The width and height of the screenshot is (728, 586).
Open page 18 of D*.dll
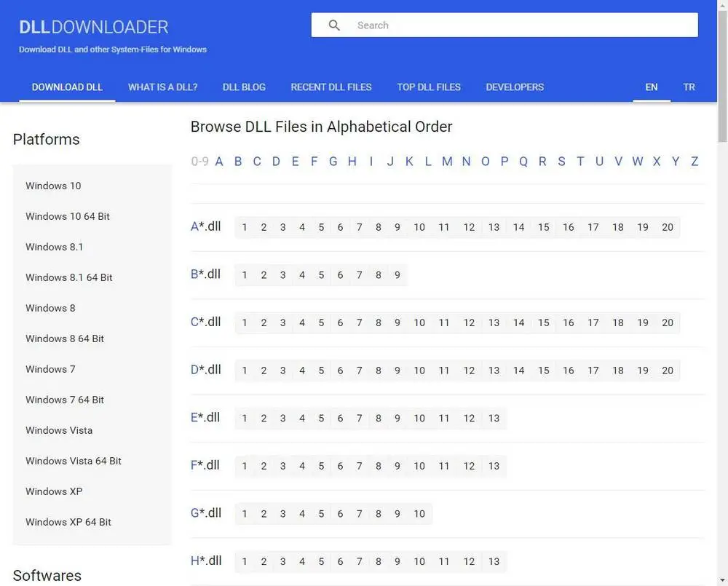(618, 371)
